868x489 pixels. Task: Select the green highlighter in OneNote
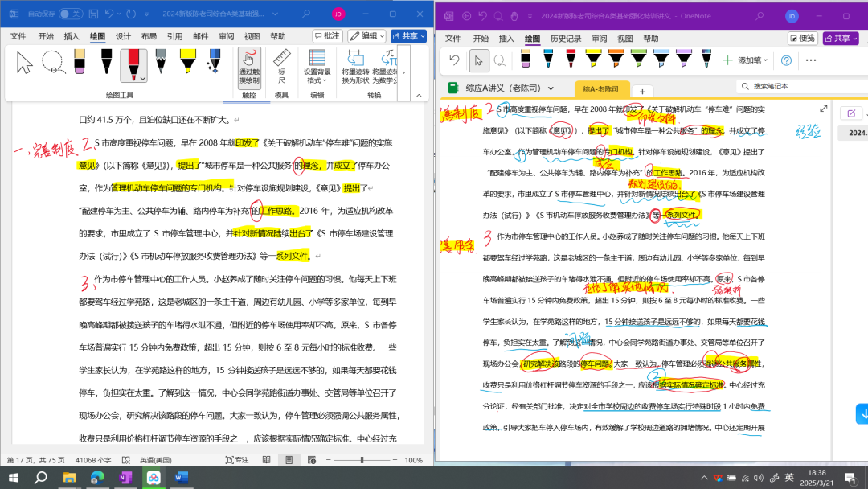pos(639,59)
